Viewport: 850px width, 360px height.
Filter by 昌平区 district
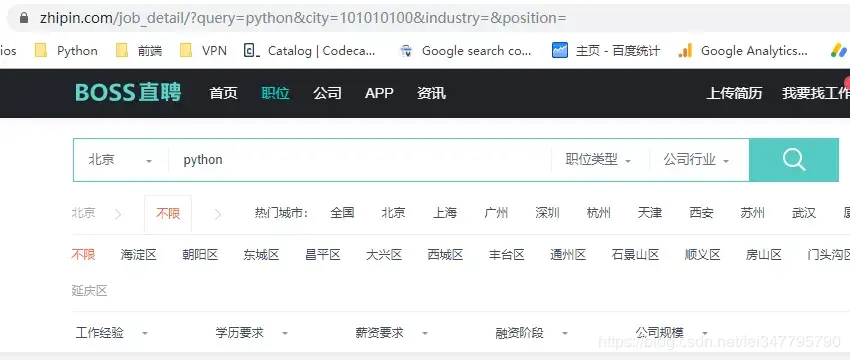click(x=323, y=254)
